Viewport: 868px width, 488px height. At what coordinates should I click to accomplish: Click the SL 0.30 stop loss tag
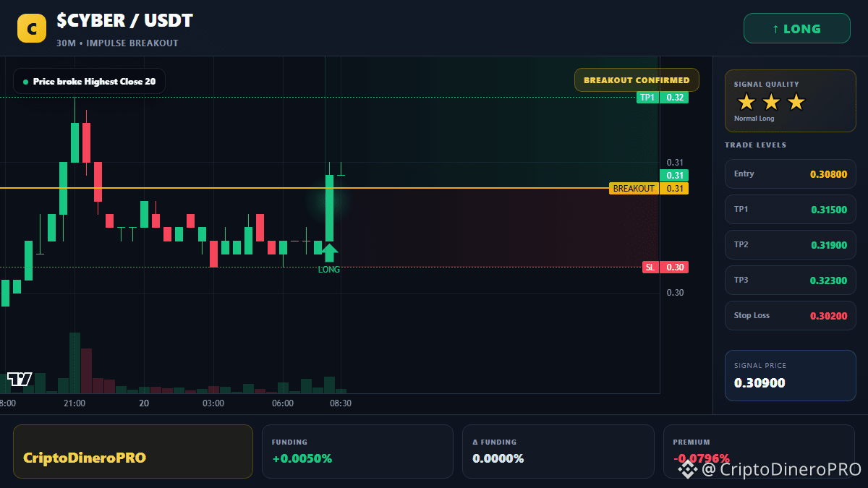pyautogui.click(x=665, y=267)
